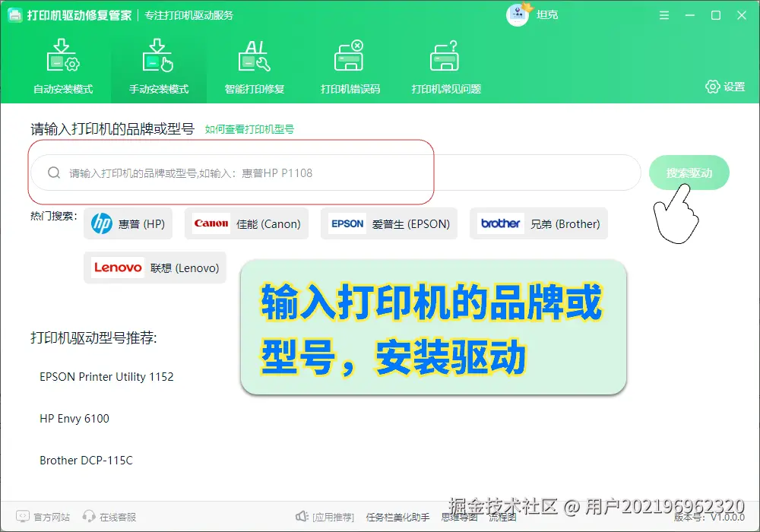This screenshot has width=760, height=532.
Task: Open the 智能打印修复 AI repair tab
Action: pos(255,68)
